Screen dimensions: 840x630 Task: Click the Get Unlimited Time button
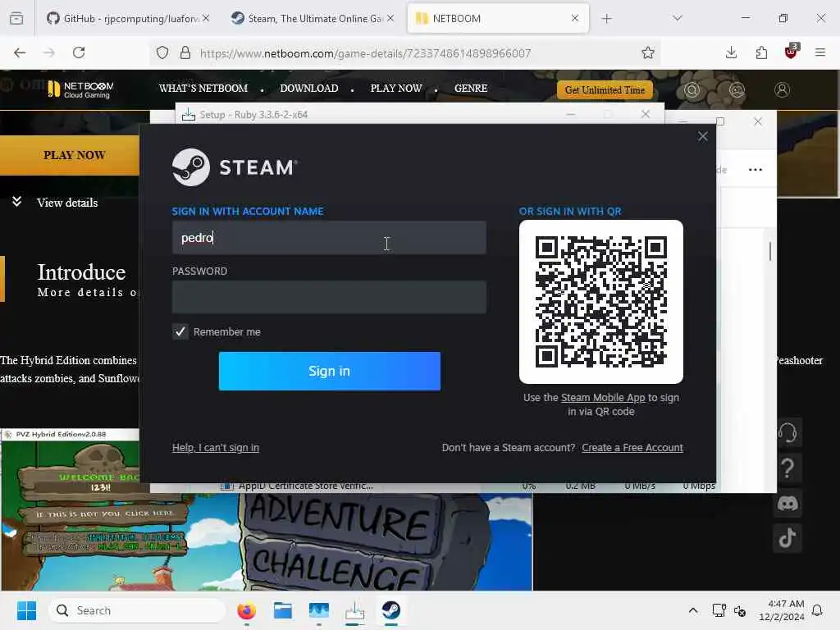click(x=605, y=90)
